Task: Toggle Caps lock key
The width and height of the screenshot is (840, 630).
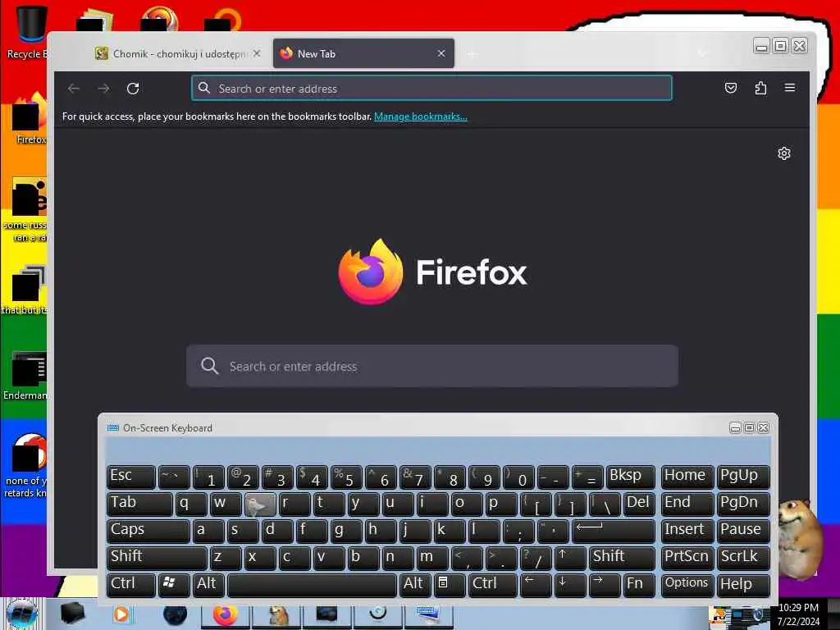Action: (x=148, y=531)
